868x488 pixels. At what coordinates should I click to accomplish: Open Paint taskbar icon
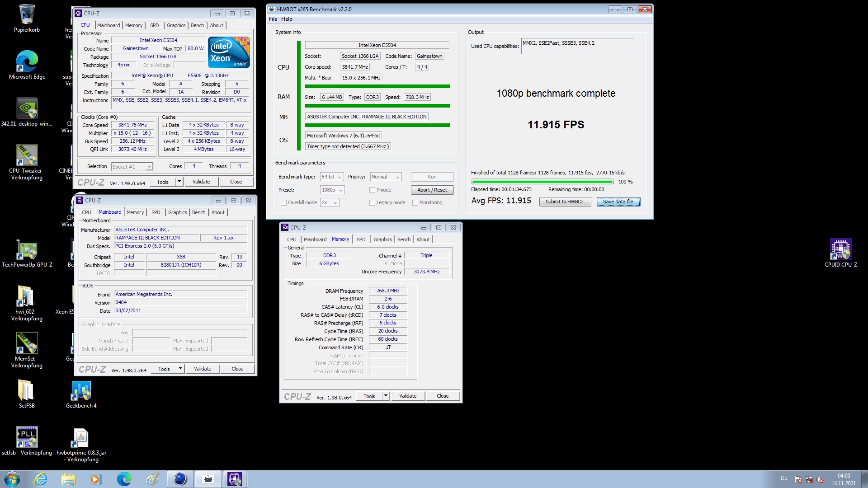[x=152, y=479]
